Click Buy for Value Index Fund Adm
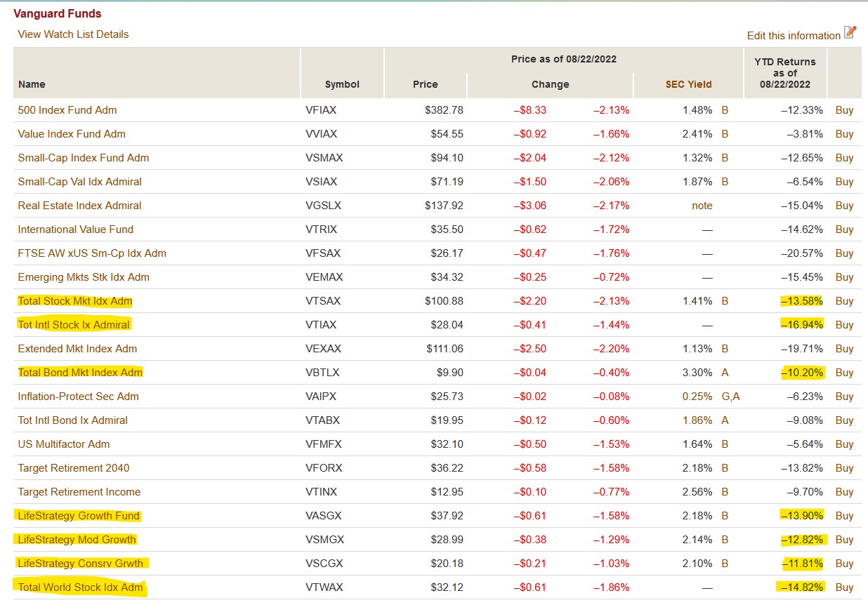This screenshot has width=868, height=612. click(x=844, y=134)
